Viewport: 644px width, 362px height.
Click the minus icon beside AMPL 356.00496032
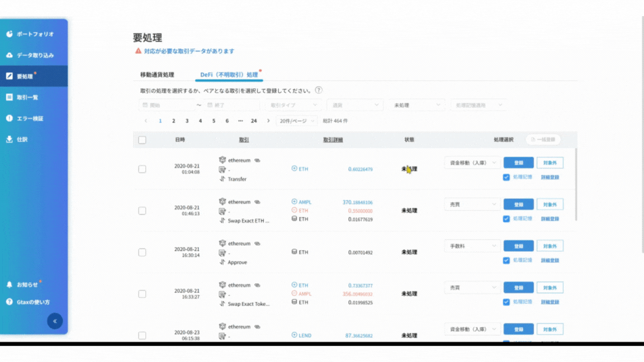point(294,293)
